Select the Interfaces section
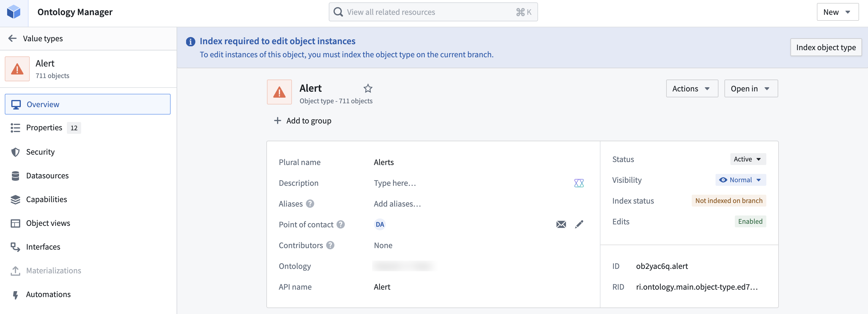The width and height of the screenshot is (868, 314). click(43, 247)
